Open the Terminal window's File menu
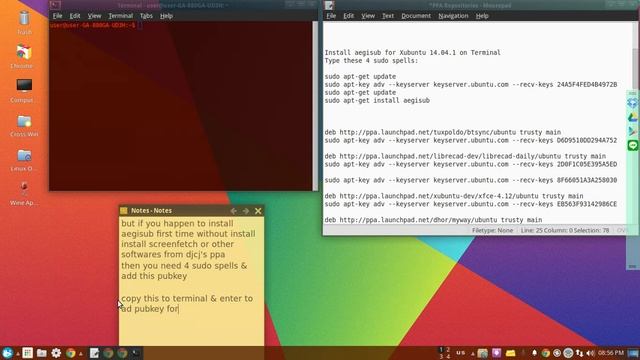This screenshot has height=360, width=640. tap(58, 16)
